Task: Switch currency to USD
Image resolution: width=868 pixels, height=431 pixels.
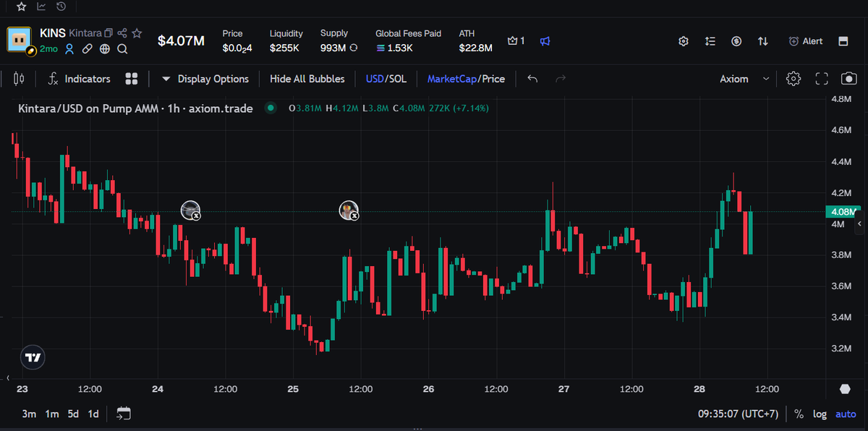Action: coord(375,79)
